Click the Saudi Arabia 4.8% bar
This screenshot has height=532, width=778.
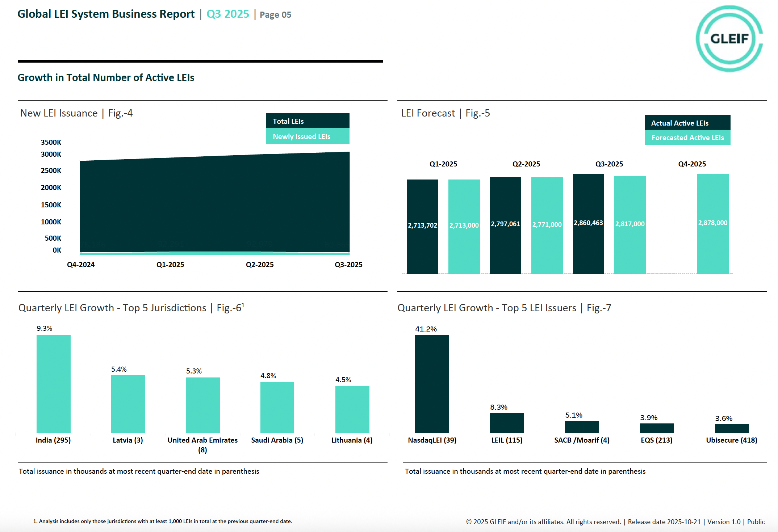pyautogui.click(x=277, y=407)
